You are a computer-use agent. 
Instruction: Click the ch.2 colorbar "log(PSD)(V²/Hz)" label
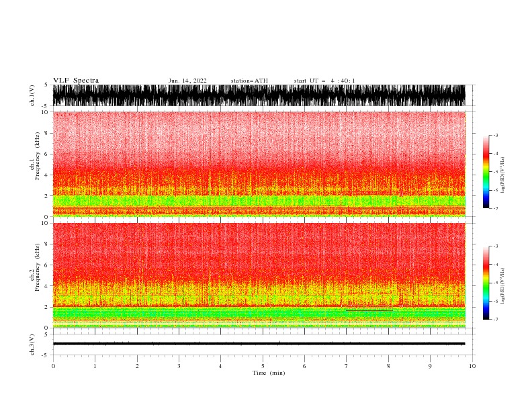point(502,286)
